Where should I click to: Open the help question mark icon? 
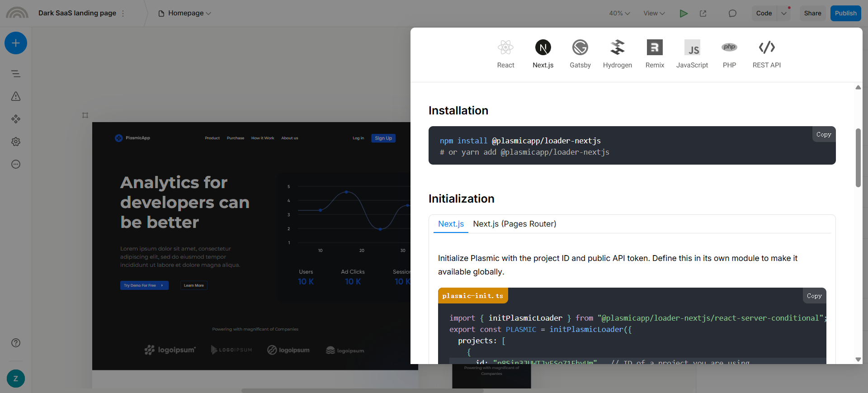16,343
